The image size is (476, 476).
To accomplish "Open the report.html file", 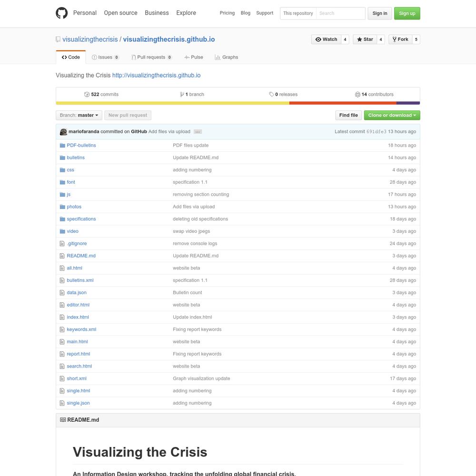I will (79, 354).
